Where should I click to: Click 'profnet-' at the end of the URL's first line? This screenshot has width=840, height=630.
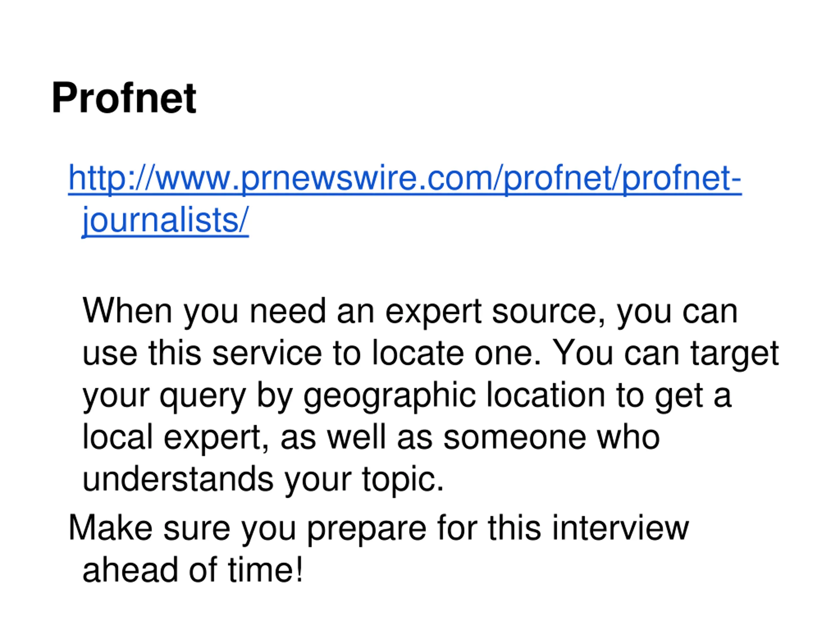point(682,178)
